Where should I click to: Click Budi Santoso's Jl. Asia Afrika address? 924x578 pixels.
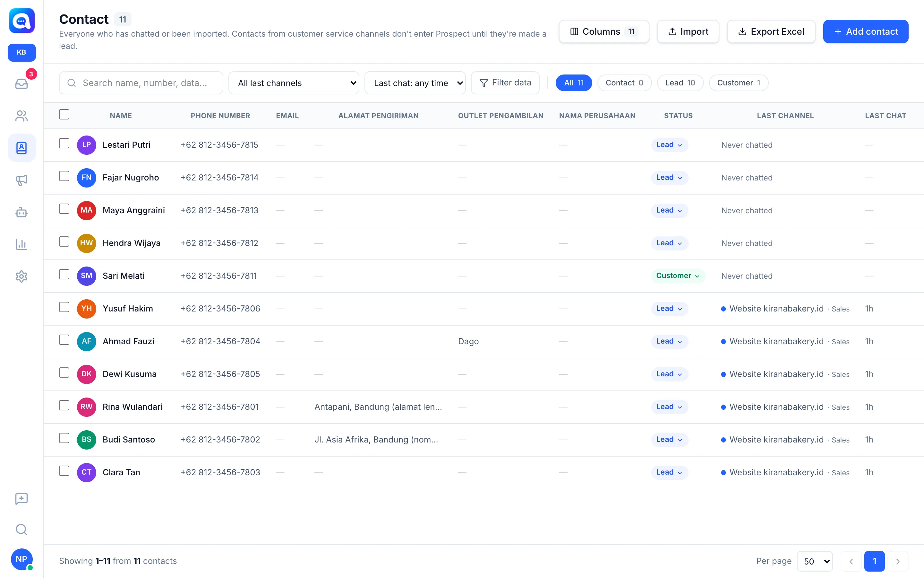click(376, 440)
